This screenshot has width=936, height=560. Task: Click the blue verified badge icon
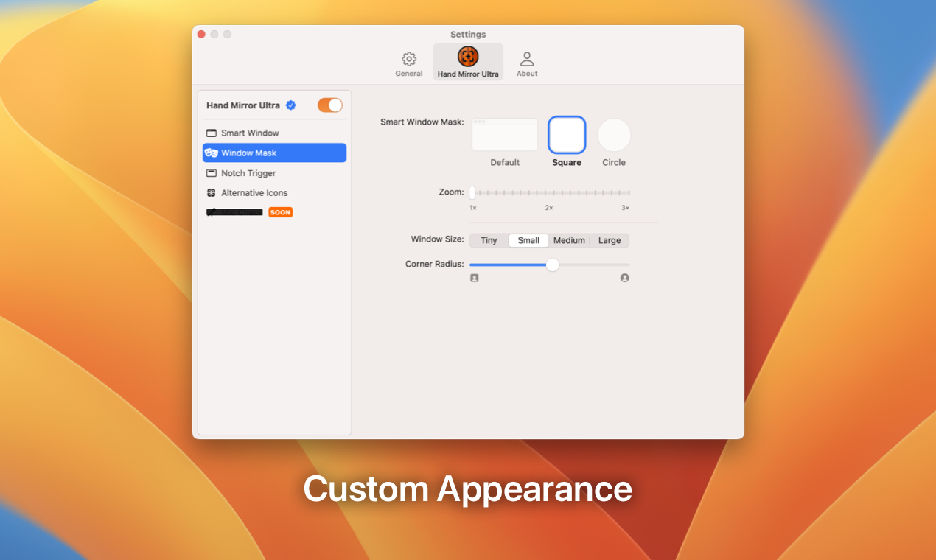tap(290, 105)
